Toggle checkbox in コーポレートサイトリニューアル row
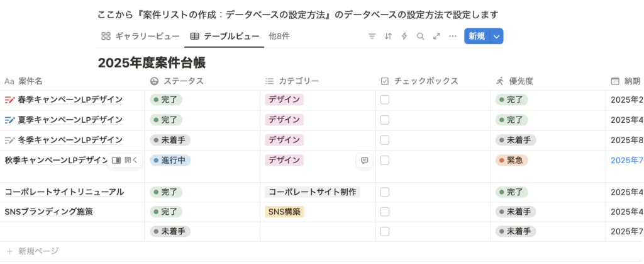This screenshot has width=644, height=264. tap(385, 192)
